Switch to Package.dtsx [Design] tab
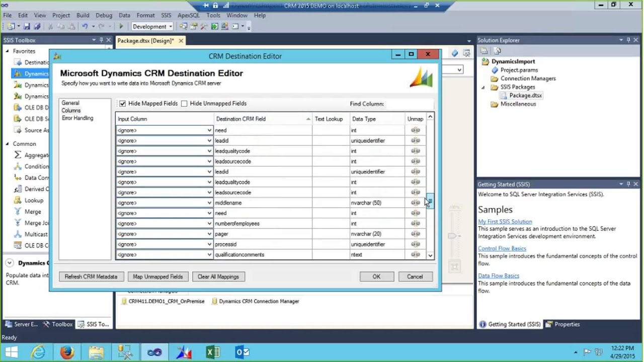 point(145,41)
